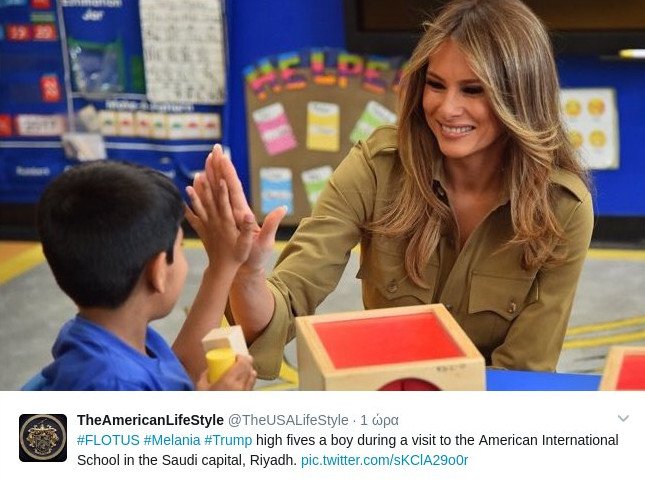The image size is (645, 480).
Task: Open the #Trump hashtag
Action: pos(228,440)
